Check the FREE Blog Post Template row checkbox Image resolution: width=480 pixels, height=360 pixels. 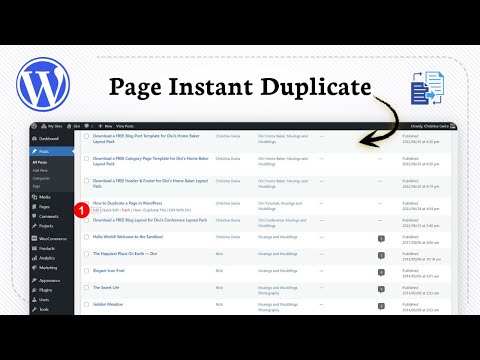coord(86,136)
